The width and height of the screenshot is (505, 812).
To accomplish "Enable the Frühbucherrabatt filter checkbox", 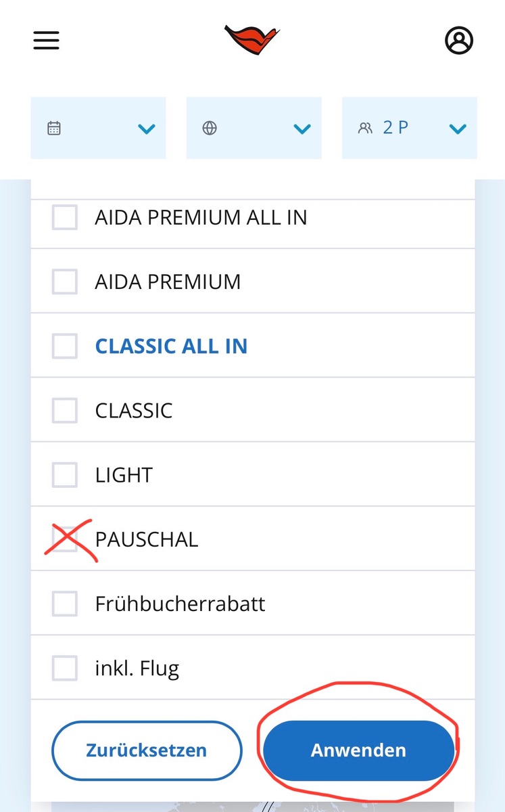I will pos(65,604).
